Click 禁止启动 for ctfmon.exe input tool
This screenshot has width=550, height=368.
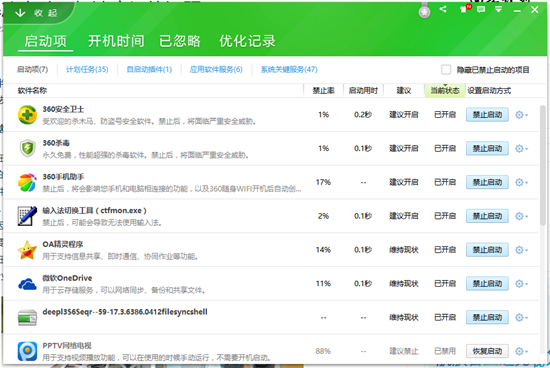click(x=487, y=216)
